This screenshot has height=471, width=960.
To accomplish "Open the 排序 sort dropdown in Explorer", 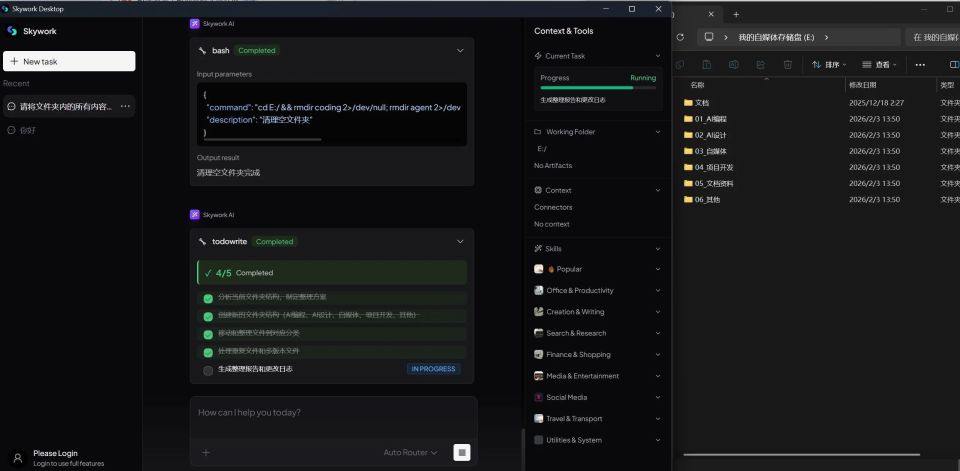I will 829,64.
